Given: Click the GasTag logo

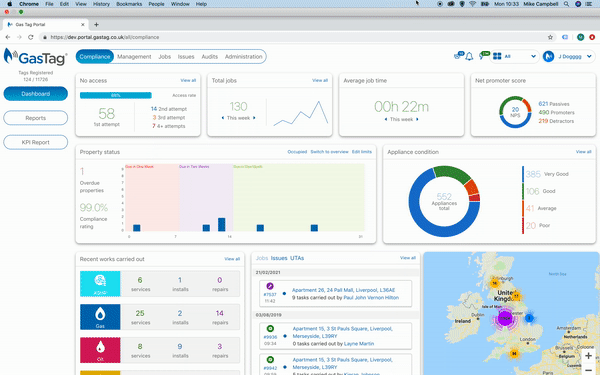Looking at the screenshot, I should point(35,57).
